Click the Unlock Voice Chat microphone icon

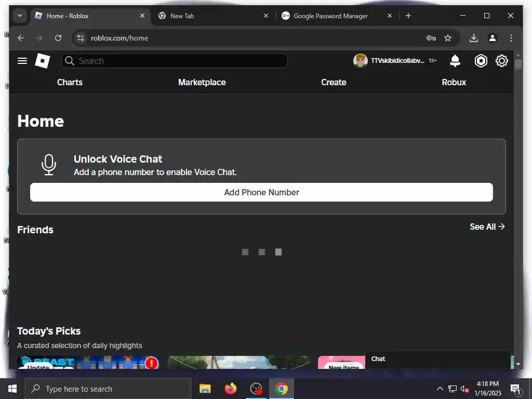tap(49, 165)
